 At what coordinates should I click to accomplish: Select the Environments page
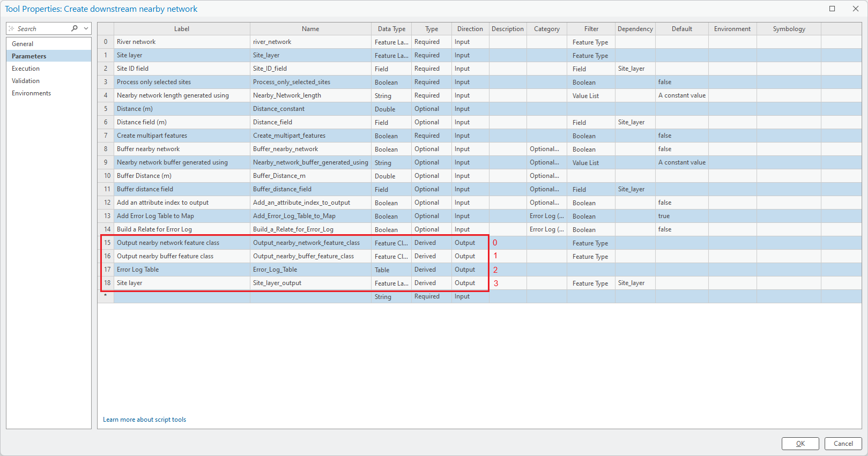(32, 93)
